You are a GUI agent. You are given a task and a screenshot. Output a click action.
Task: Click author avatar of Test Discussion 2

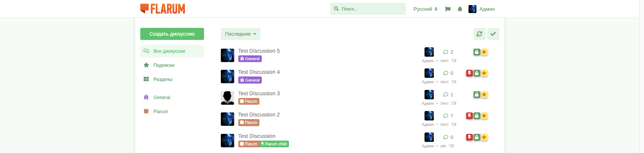[x=228, y=119]
